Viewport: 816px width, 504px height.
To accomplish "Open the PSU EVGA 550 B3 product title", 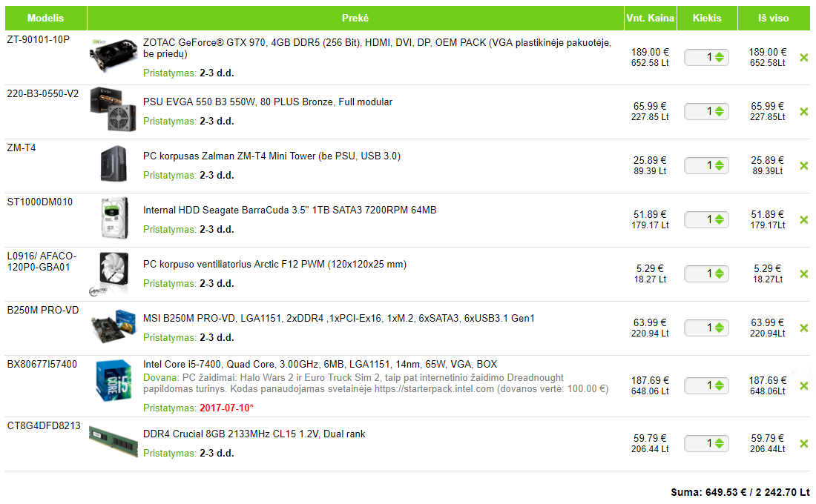I will [x=268, y=102].
